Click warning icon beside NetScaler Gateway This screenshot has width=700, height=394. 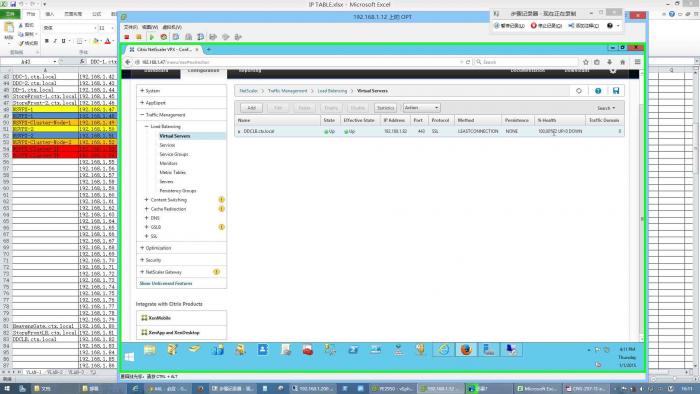[217, 272]
